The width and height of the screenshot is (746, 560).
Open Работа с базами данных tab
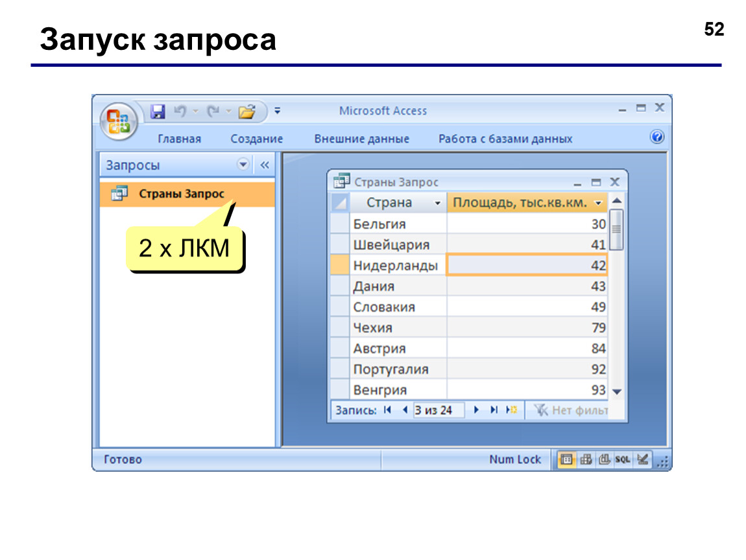505,139
